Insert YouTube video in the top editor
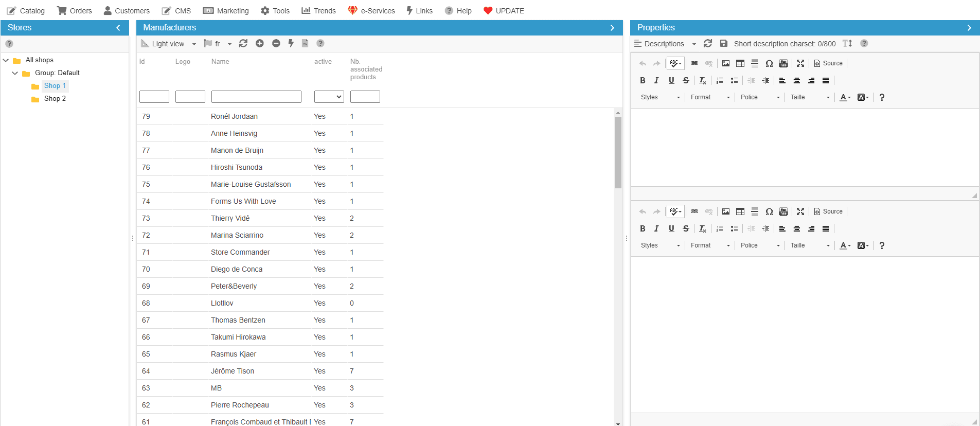The image size is (980, 426). coord(783,63)
